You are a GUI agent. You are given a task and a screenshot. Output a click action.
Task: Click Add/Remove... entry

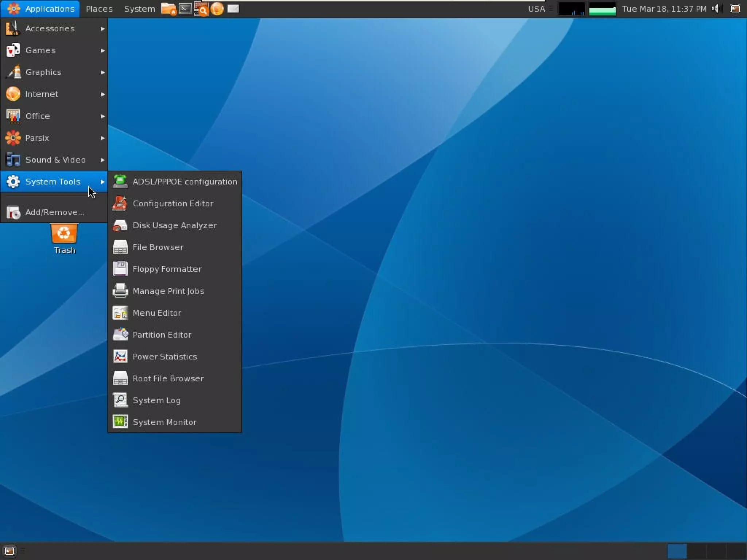54,212
